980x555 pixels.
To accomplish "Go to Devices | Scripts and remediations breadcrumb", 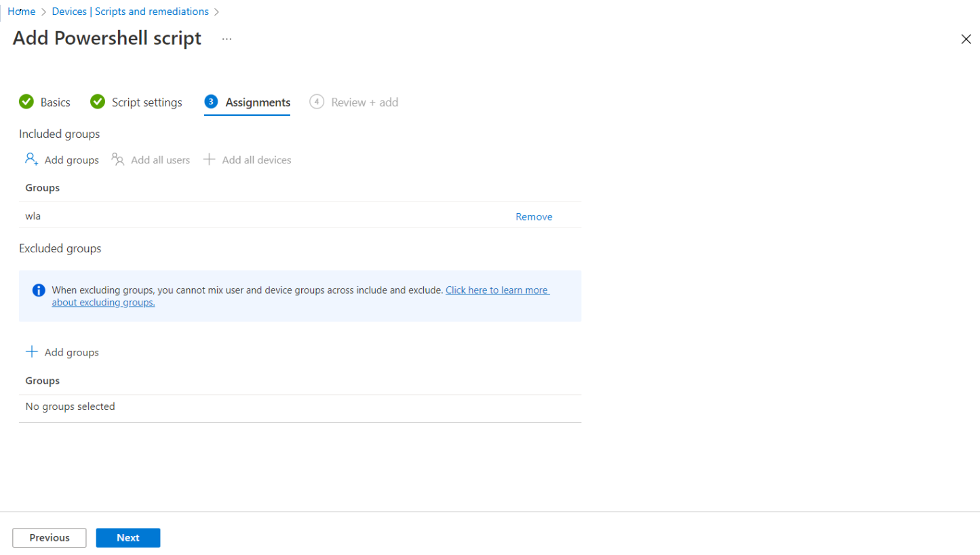I will point(130,12).
